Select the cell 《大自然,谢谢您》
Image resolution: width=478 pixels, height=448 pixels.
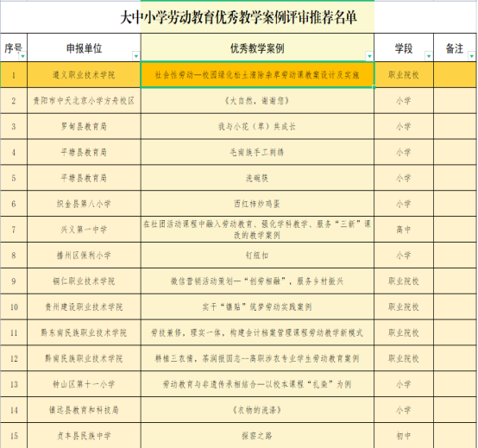pyautogui.click(x=257, y=101)
